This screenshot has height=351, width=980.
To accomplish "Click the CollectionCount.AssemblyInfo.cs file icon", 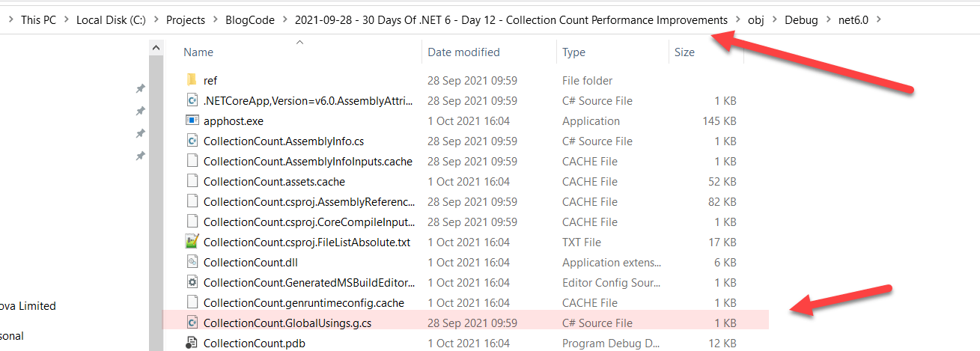I will pos(191,141).
